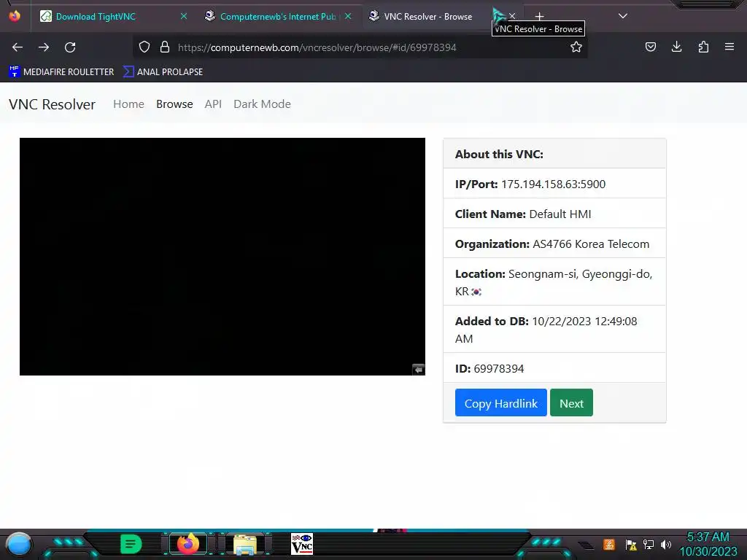The height and width of the screenshot is (560, 747).
Task: Select the ID 69978394 text
Action: click(x=489, y=368)
